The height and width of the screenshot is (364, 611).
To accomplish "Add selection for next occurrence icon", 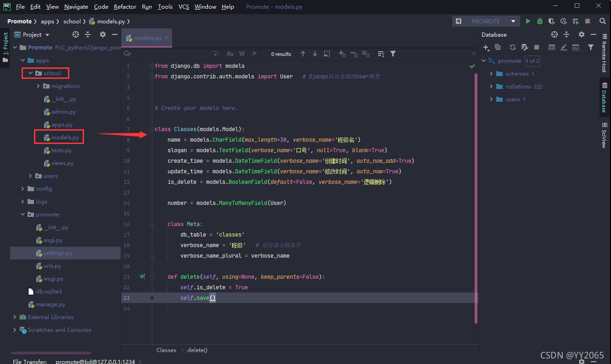I will coord(342,54).
